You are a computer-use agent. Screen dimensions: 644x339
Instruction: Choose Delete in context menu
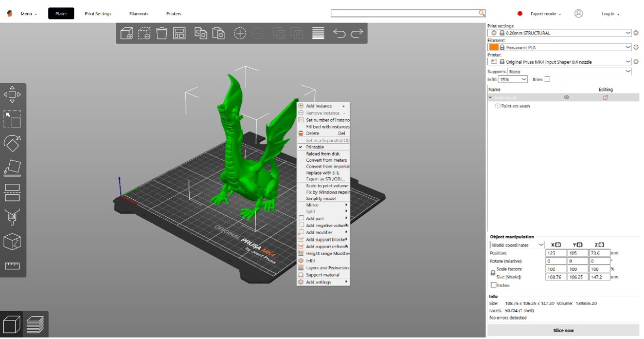pos(324,133)
